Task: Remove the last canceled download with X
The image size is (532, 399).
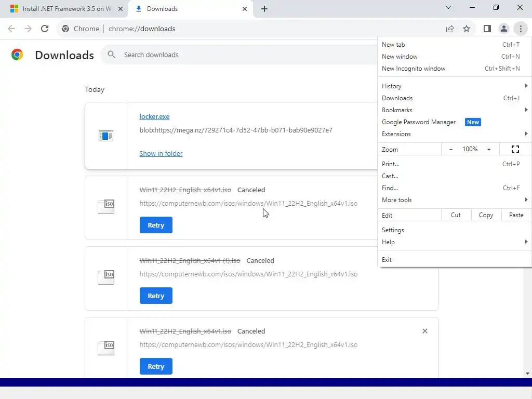Action: tap(425, 331)
